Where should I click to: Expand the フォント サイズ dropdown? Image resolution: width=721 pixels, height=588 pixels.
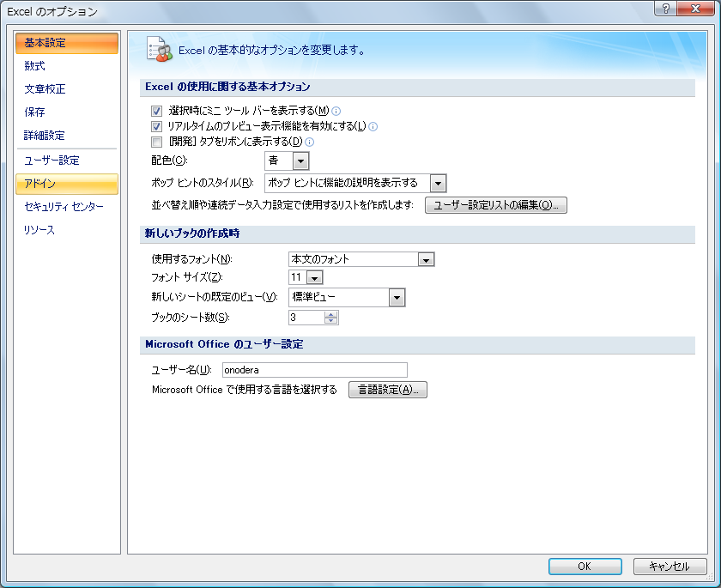click(314, 277)
